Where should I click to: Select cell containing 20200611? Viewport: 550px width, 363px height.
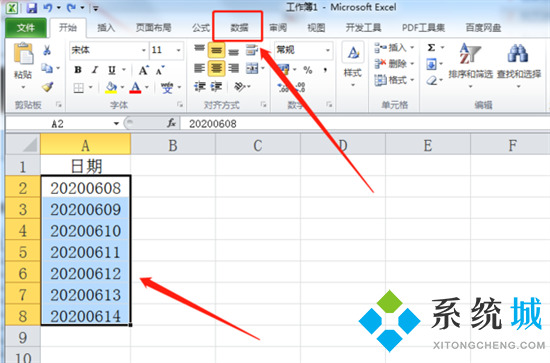click(86, 252)
